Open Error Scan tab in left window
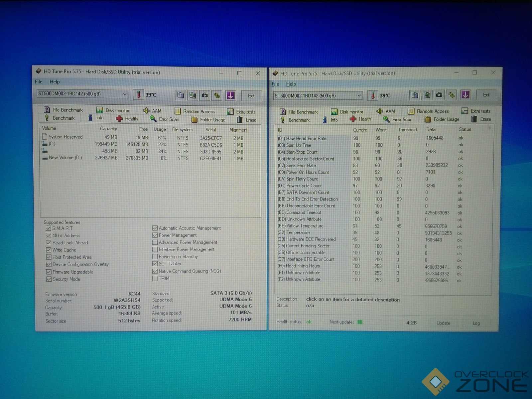 pos(165,119)
